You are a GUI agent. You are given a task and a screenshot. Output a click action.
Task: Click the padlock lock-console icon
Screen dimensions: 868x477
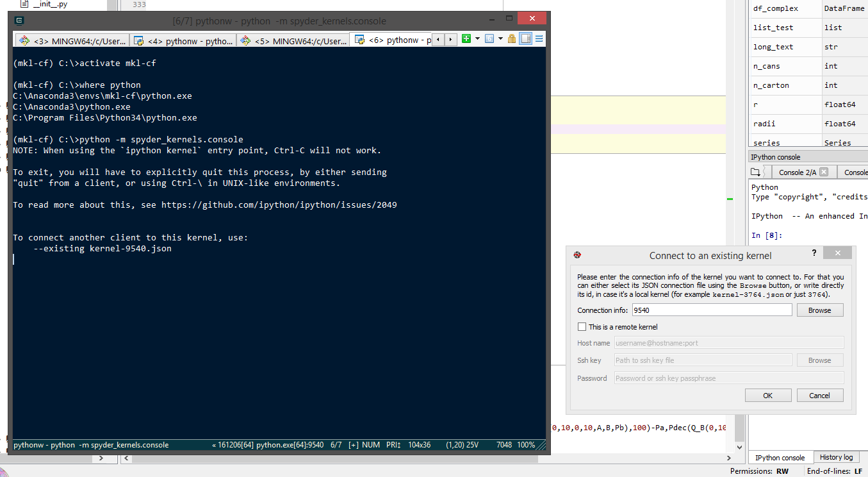pos(512,39)
